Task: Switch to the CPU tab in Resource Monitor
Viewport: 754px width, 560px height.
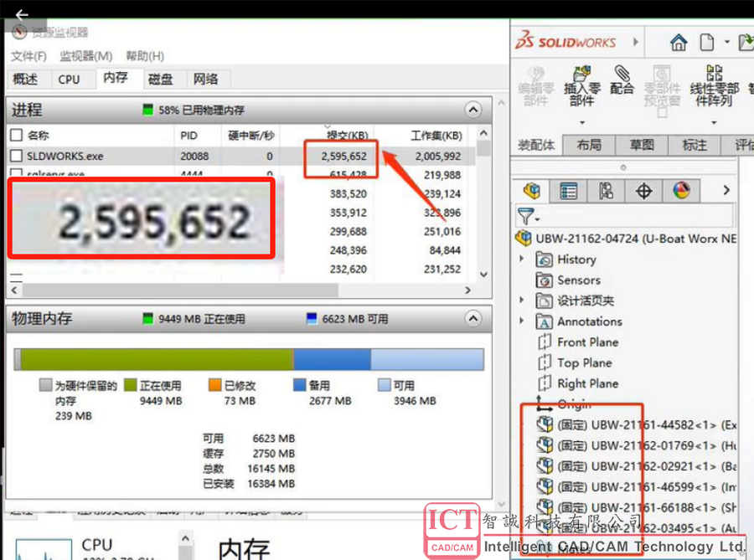Action: pyautogui.click(x=69, y=80)
